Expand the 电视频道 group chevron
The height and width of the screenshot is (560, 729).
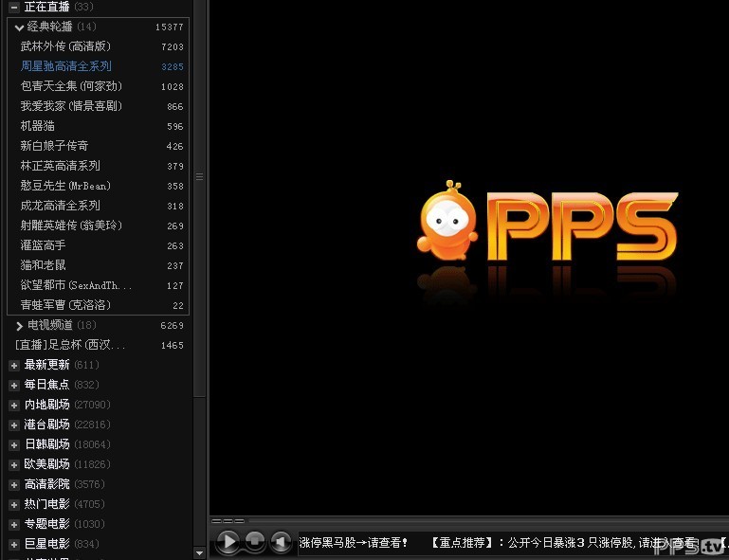click(19, 326)
